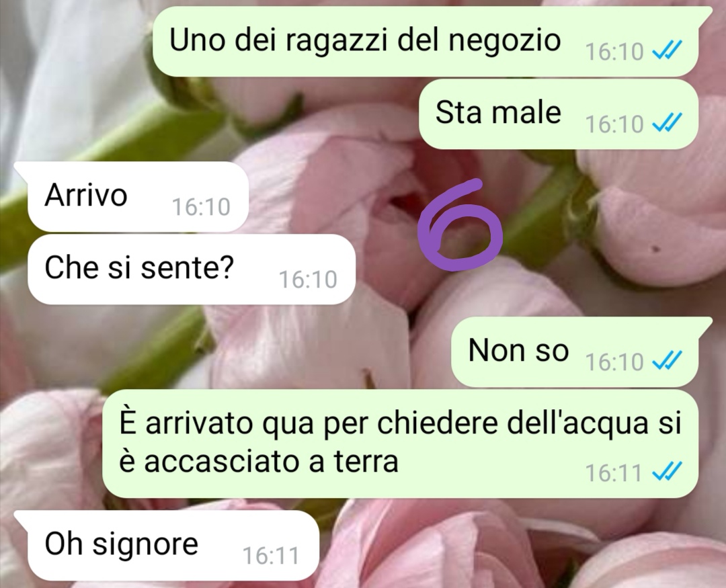
Task: Select the "Oh signore" received message
Action: (167, 546)
